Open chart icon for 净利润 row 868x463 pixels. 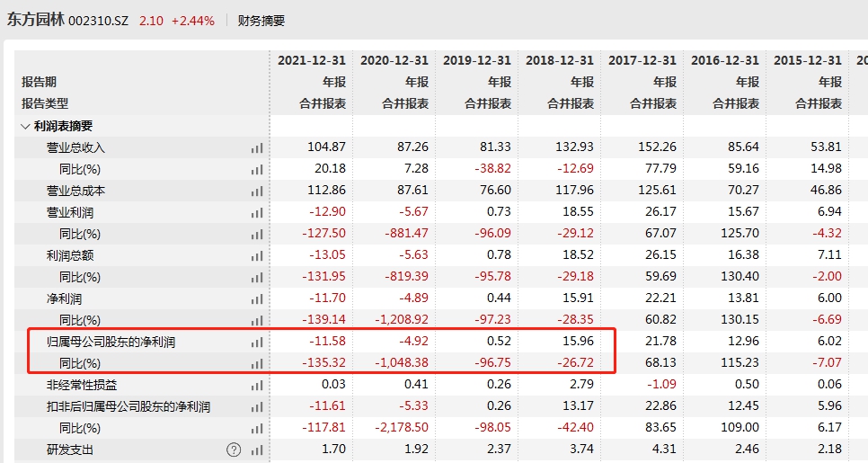[256, 299]
